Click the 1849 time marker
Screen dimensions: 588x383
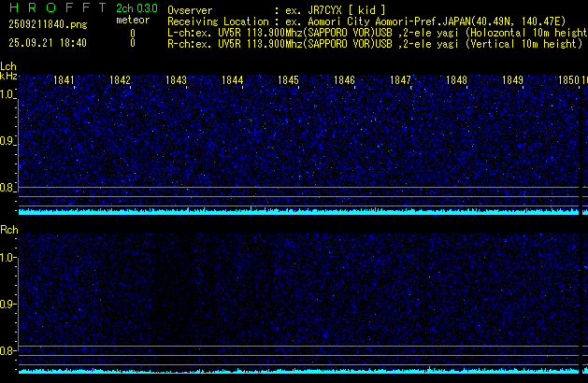click(512, 81)
